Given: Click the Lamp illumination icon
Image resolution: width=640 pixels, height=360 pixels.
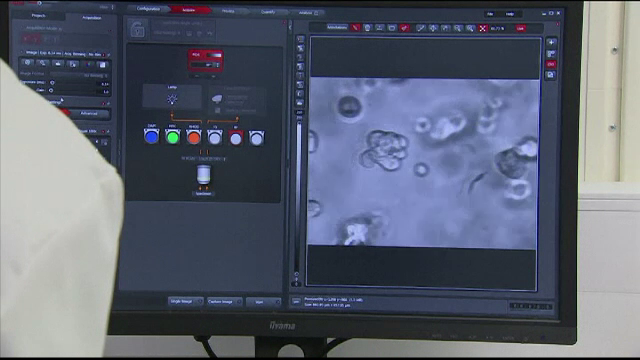Looking at the screenshot, I should click(172, 99).
